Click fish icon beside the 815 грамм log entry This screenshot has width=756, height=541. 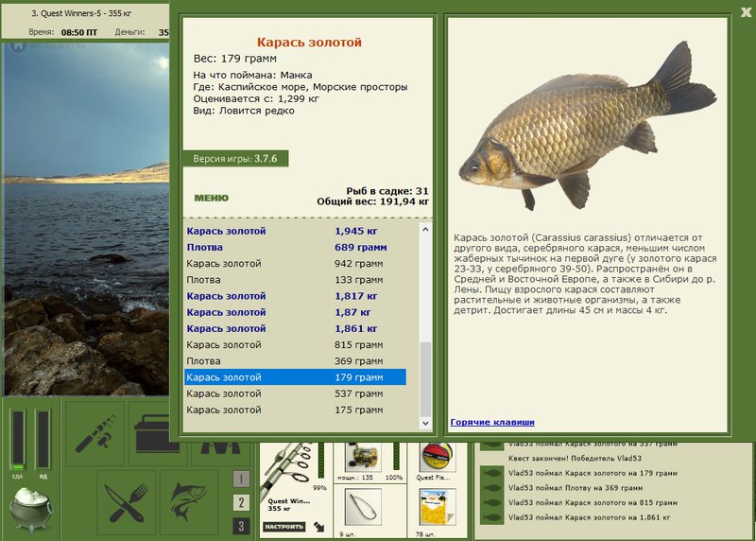(x=491, y=503)
